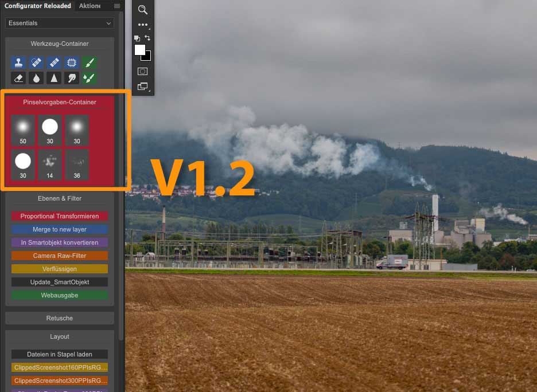Run the ClippedScreenshot160PPIsRG action

[60, 367]
